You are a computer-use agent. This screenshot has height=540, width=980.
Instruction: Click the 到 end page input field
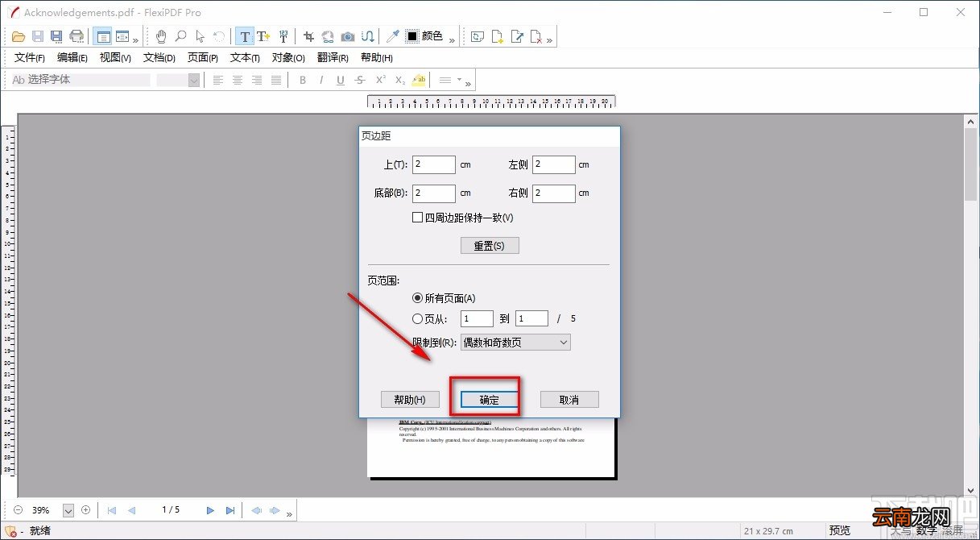tap(532, 318)
